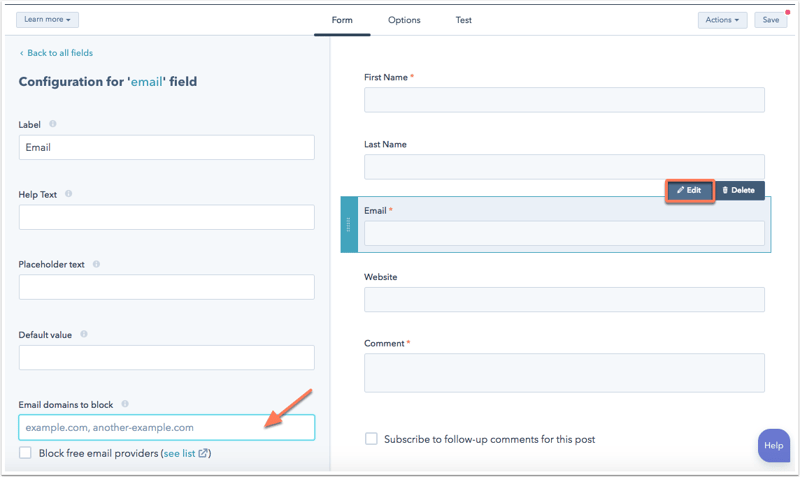Switch to the Test tab
The width and height of the screenshot is (800, 477).
[x=463, y=20]
